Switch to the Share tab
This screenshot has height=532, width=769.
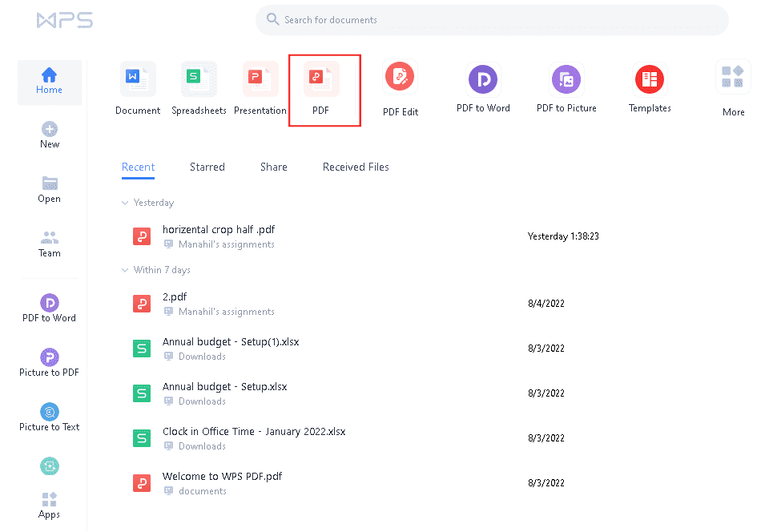coord(274,167)
